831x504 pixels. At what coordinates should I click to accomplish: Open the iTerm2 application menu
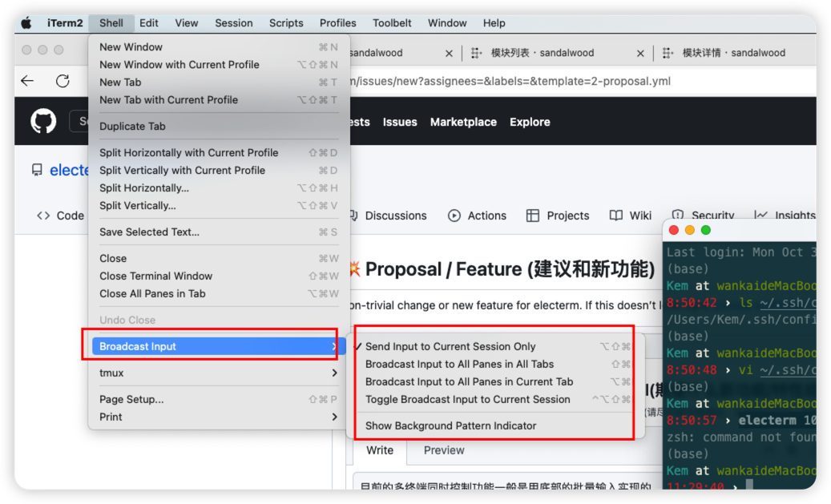(x=65, y=22)
